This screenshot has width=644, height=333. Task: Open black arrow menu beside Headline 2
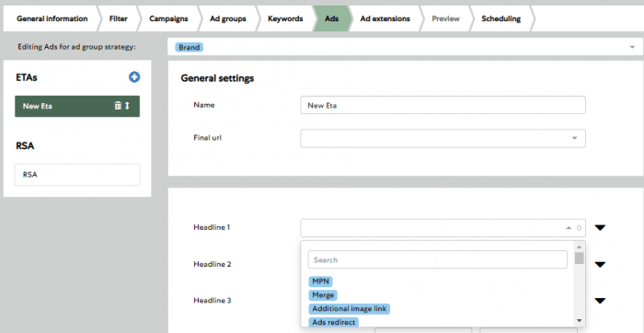(x=600, y=265)
